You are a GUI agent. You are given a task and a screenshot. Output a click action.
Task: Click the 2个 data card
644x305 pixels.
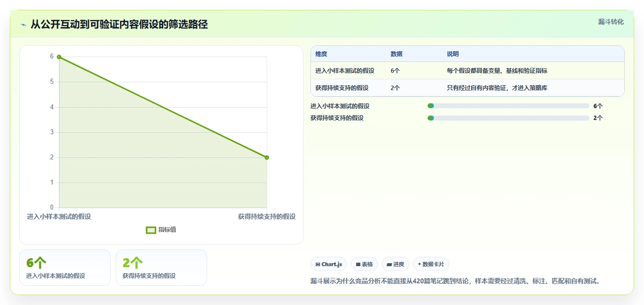[x=161, y=268]
